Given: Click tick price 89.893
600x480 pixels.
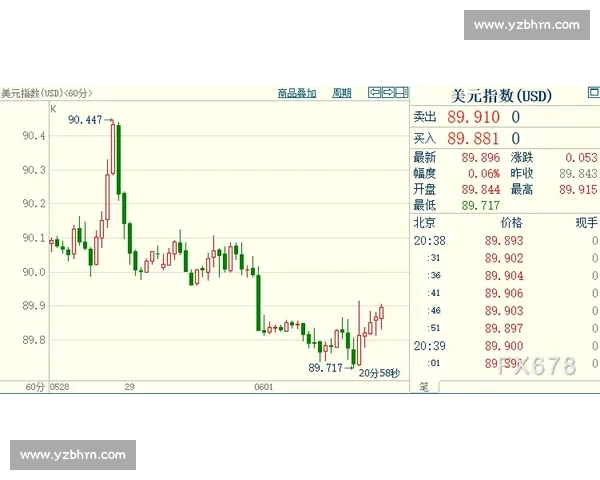Looking at the screenshot, I should tap(504, 241).
